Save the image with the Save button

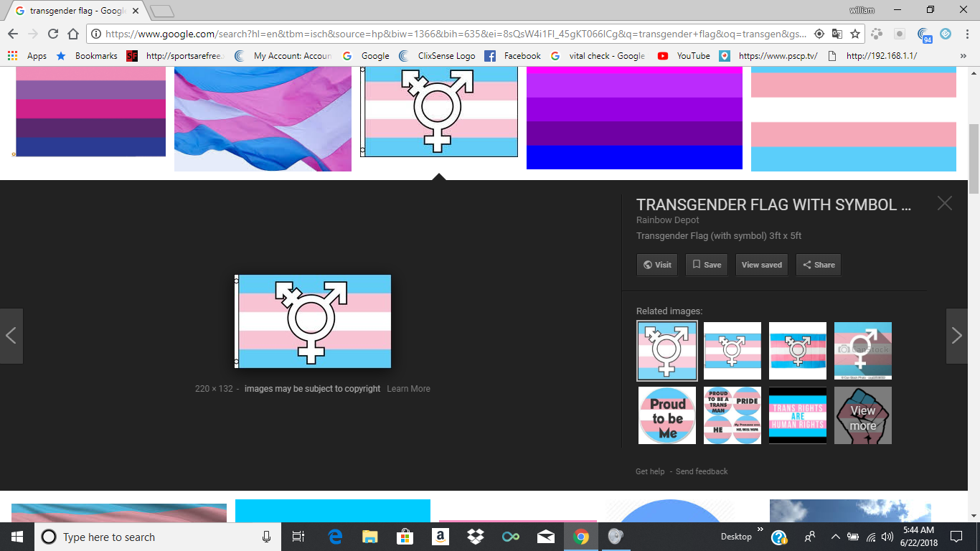tap(707, 265)
